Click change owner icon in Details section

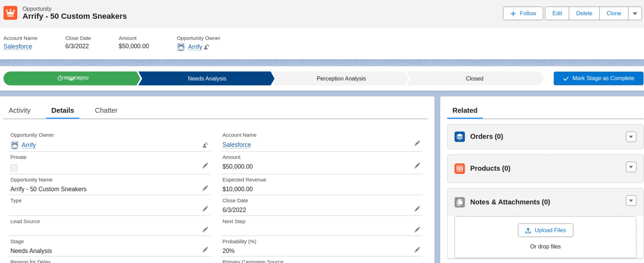point(205,145)
